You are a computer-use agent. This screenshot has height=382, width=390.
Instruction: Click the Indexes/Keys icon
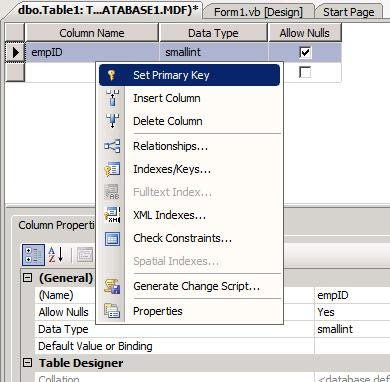(112, 169)
